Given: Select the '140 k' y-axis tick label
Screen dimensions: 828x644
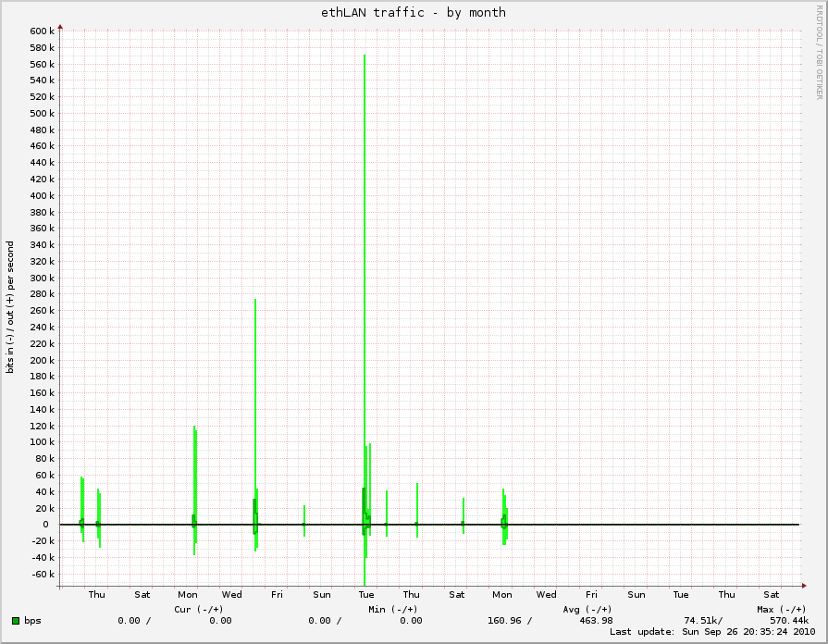Looking at the screenshot, I should coord(43,409).
